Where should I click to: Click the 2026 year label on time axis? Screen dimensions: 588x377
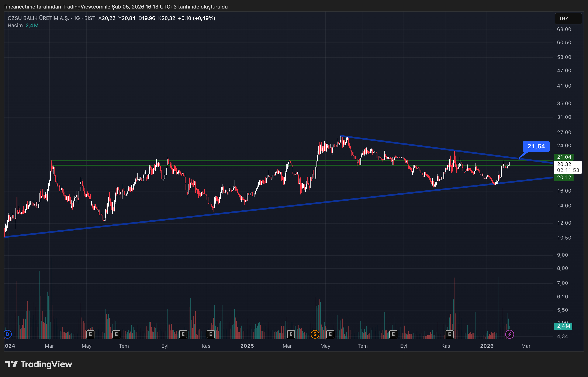487,346
